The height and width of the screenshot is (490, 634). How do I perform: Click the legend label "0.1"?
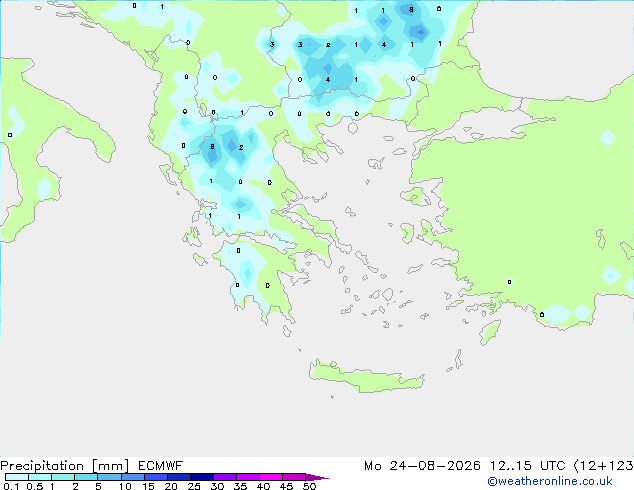point(11,486)
